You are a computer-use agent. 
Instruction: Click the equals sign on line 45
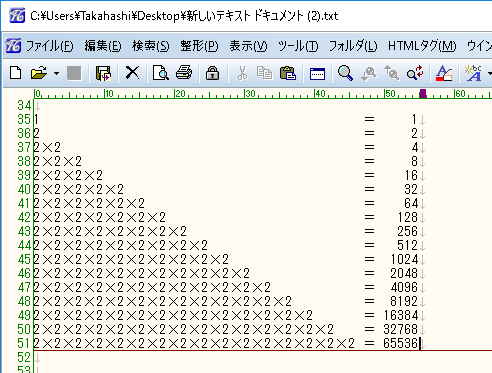click(x=369, y=259)
